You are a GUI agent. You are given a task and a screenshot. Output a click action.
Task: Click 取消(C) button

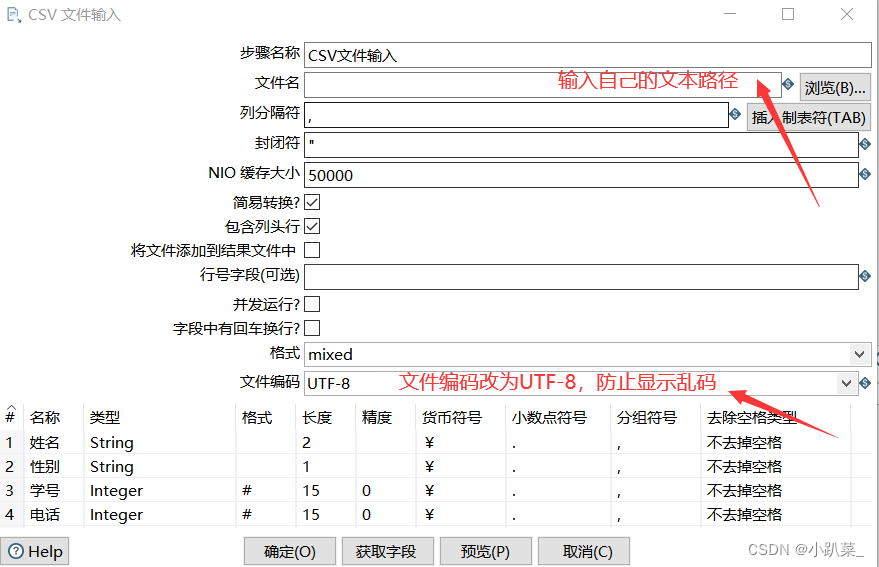click(584, 551)
